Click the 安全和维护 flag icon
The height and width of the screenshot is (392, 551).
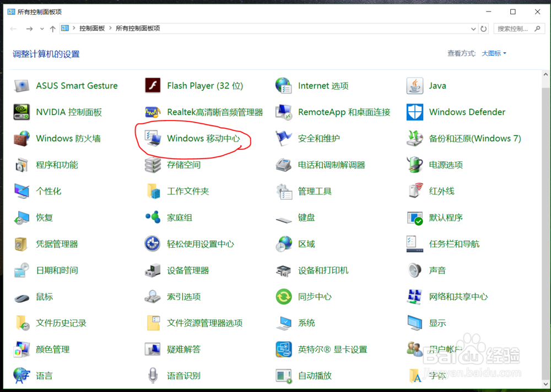click(x=284, y=138)
